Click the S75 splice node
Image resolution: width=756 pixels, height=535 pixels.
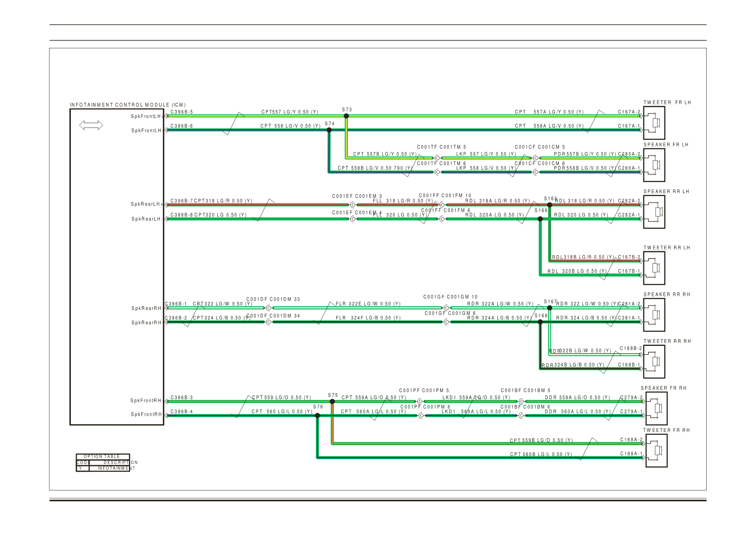point(332,402)
